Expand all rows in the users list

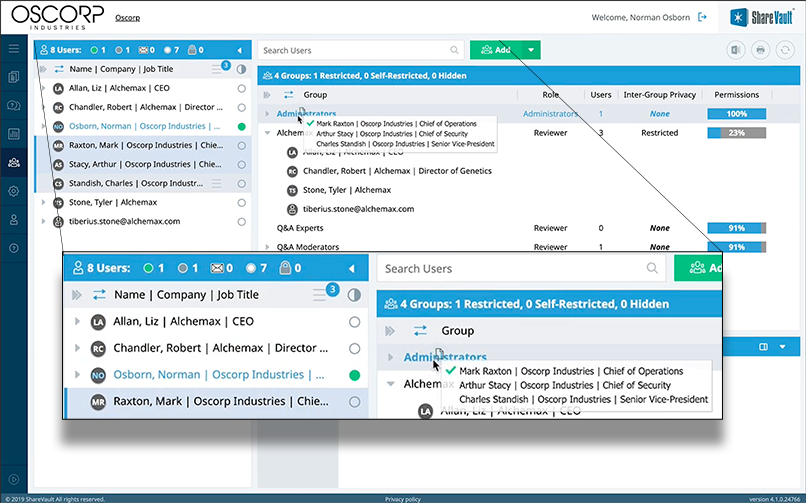[x=43, y=69]
